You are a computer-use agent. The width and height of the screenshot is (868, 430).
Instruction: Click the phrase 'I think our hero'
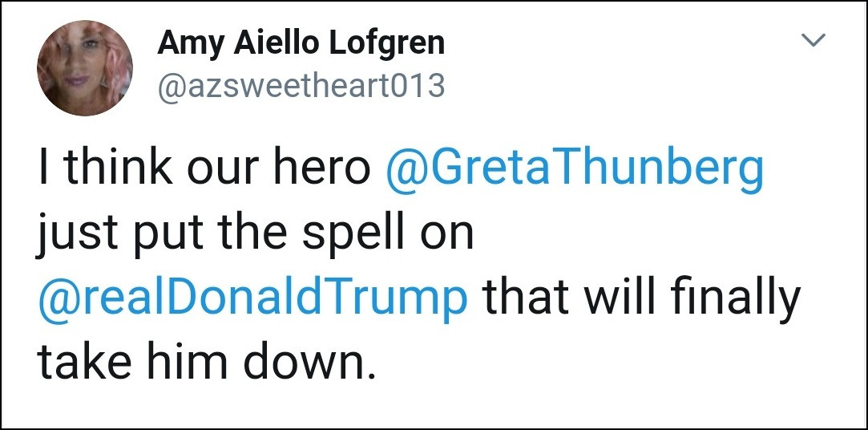point(204,169)
